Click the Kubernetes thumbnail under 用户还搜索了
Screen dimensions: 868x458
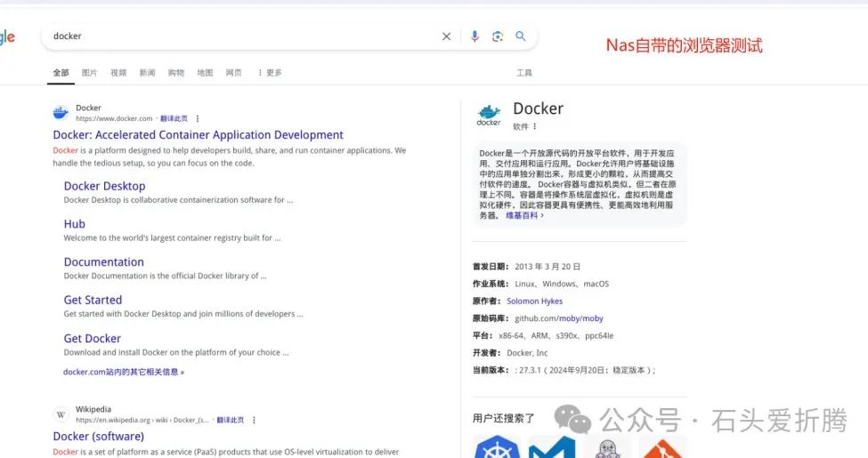(x=497, y=446)
